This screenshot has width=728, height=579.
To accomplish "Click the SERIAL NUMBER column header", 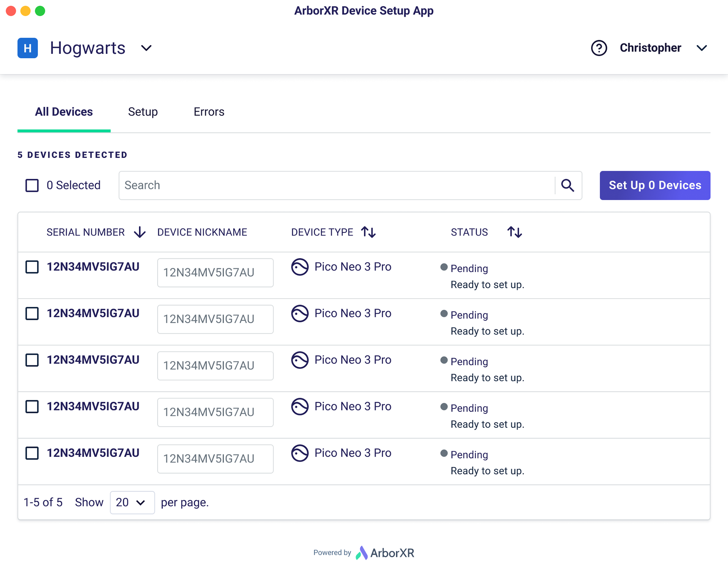I will point(86,232).
